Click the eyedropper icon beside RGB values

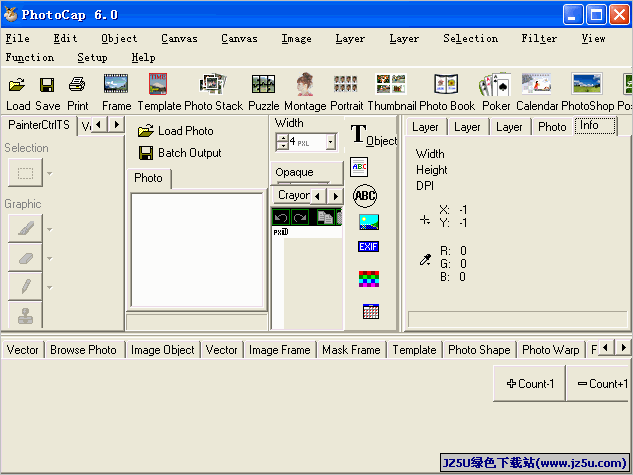pyautogui.click(x=425, y=259)
